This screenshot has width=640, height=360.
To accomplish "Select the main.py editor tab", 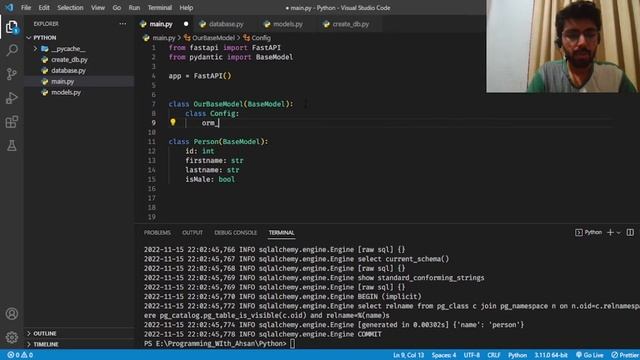I will click(x=160, y=24).
